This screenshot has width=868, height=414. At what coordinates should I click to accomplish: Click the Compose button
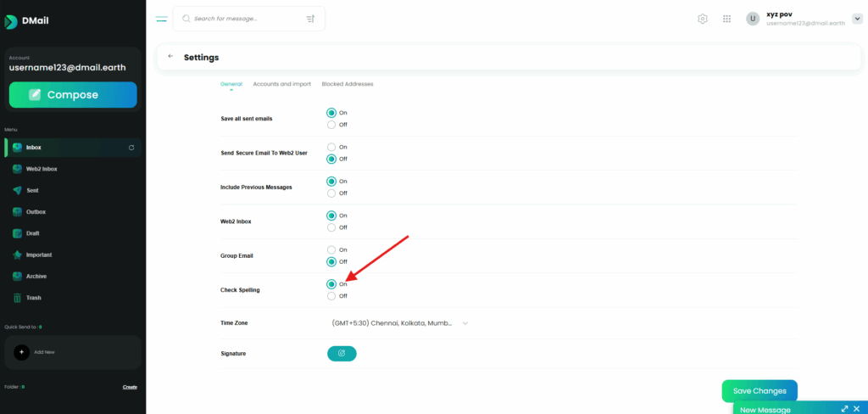[x=73, y=95]
